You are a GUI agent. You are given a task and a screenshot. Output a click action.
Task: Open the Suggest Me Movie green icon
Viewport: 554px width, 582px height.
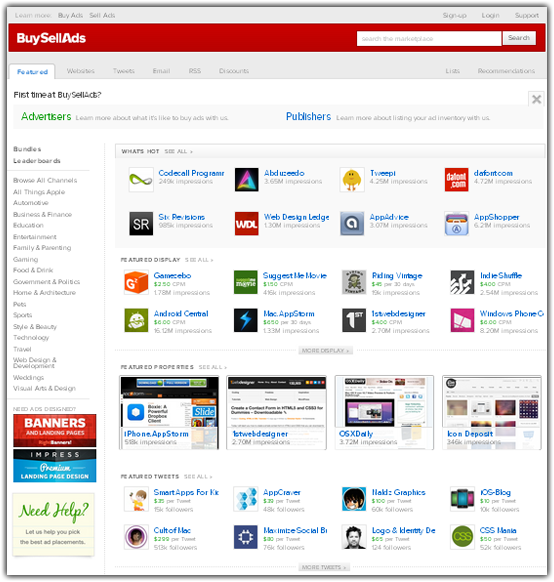pyautogui.click(x=245, y=282)
